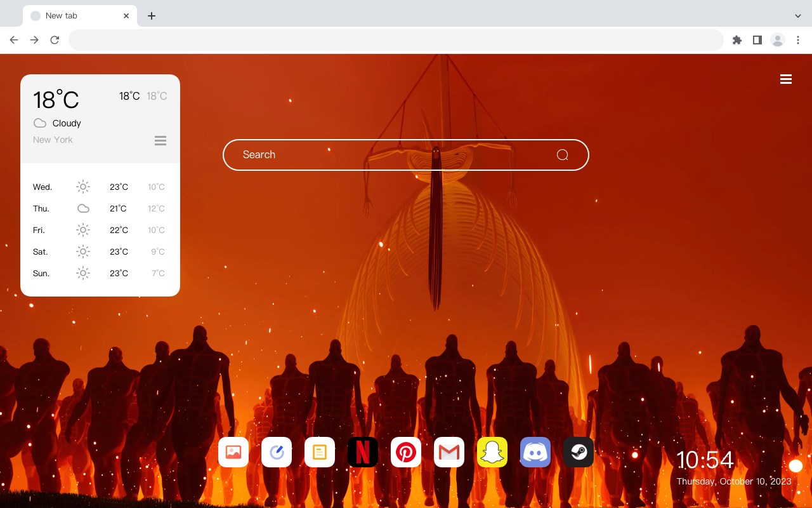Open a new tab with plus button
Image resolution: width=812 pixels, height=508 pixels.
[x=151, y=16]
